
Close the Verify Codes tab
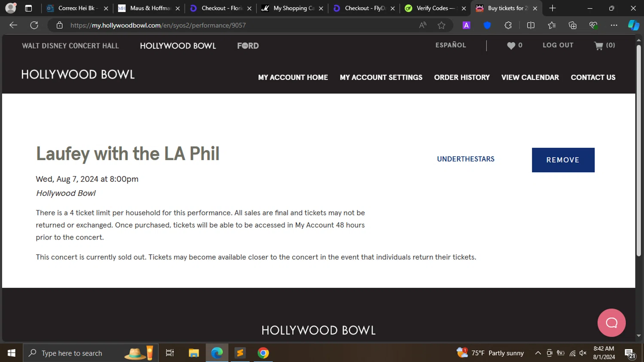pos(464,8)
